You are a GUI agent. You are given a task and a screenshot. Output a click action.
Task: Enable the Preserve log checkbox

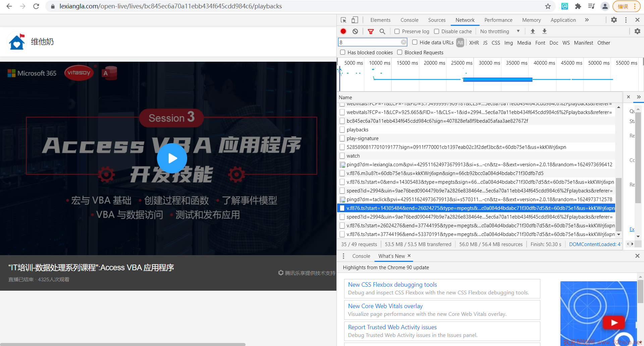[x=397, y=32]
